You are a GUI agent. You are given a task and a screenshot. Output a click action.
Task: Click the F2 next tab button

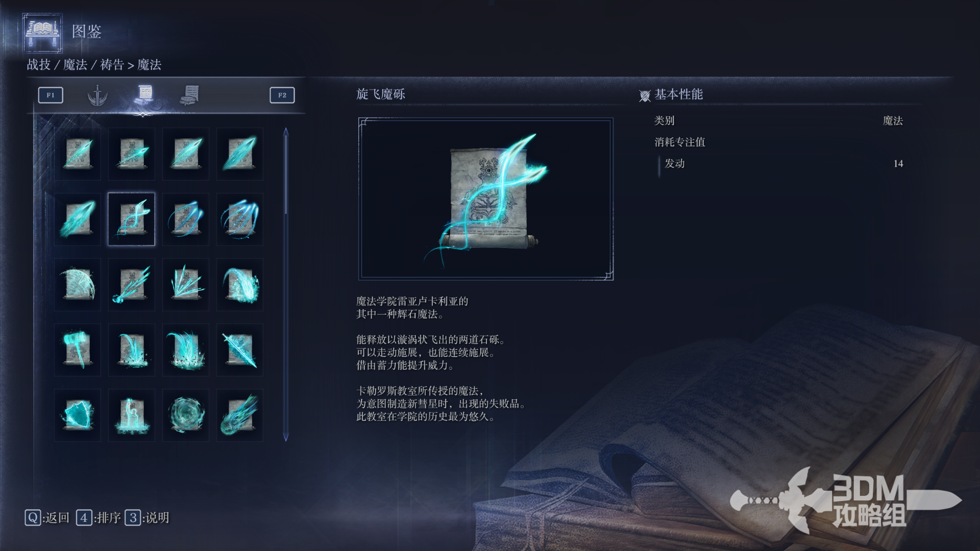click(282, 95)
